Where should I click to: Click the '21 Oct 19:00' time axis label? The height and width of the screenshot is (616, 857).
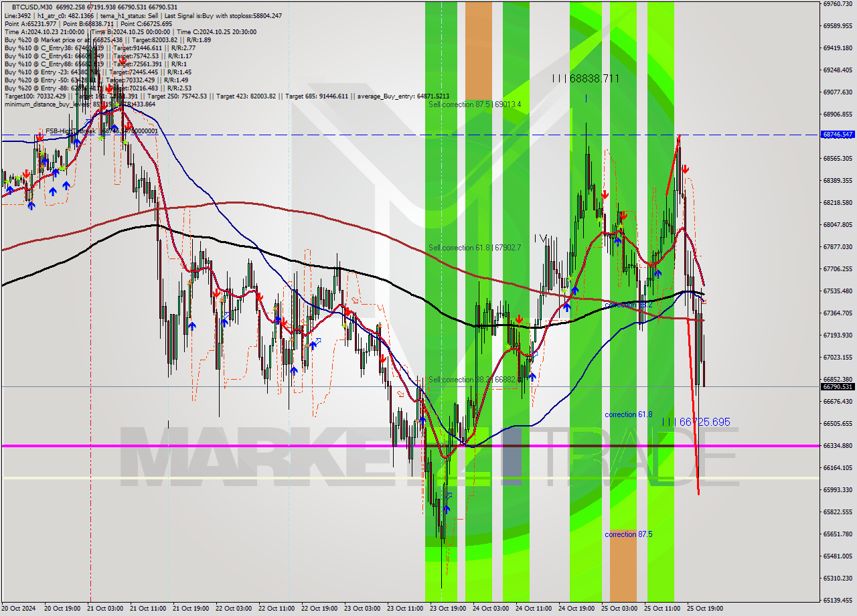(191, 609)
